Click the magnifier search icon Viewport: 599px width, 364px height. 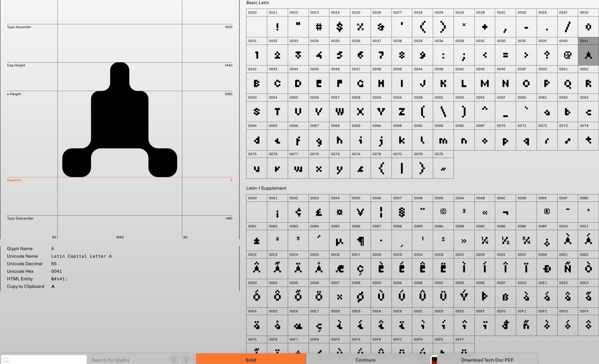(6, 360)
